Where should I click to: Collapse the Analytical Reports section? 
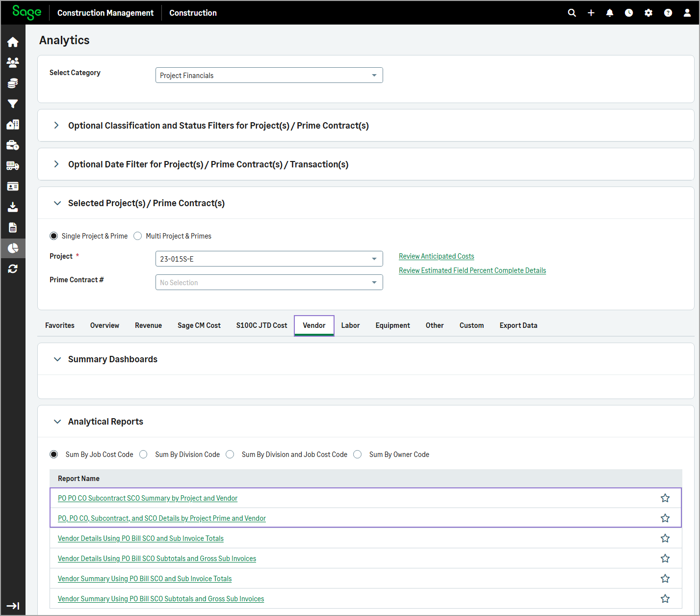[57, 422]
